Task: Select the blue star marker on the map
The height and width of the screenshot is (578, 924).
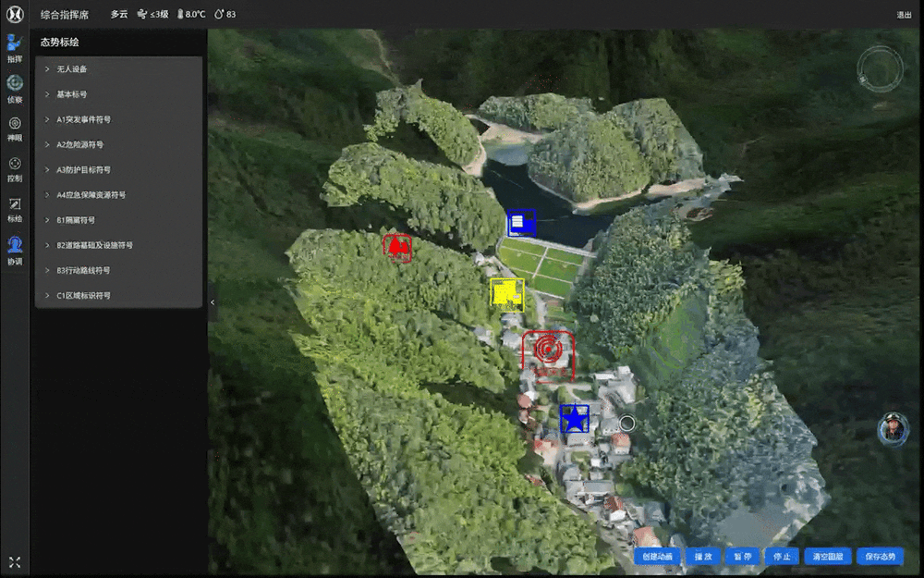Action: point(575,419)
